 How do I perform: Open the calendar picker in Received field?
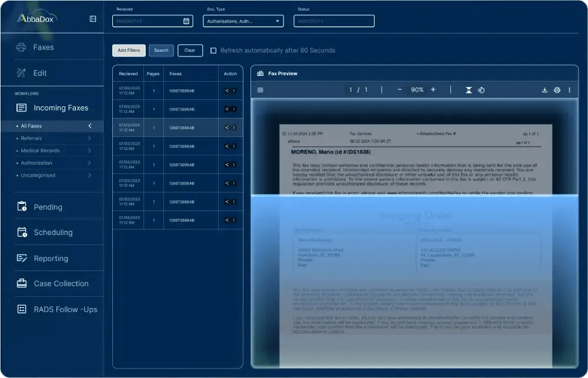click(186, 21)
